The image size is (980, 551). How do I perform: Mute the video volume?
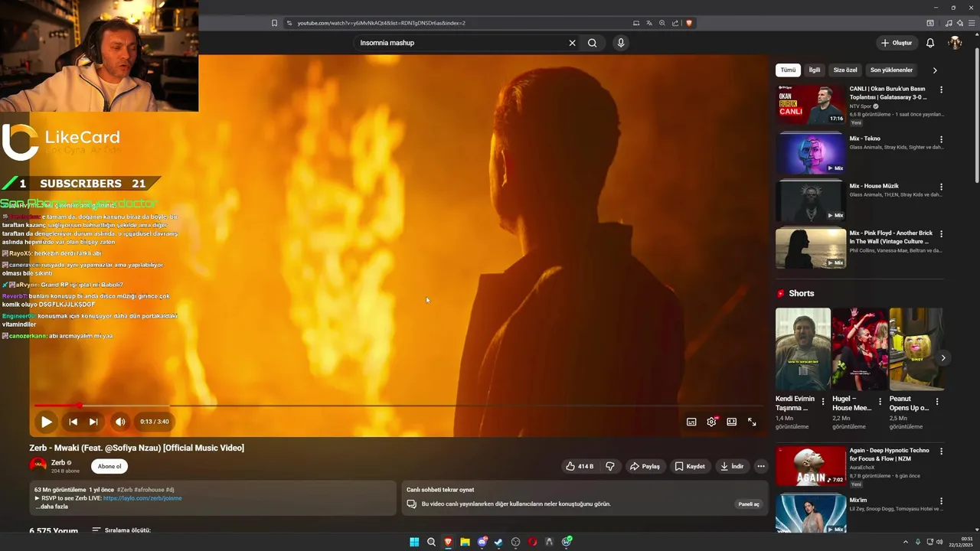pos(120,422)
